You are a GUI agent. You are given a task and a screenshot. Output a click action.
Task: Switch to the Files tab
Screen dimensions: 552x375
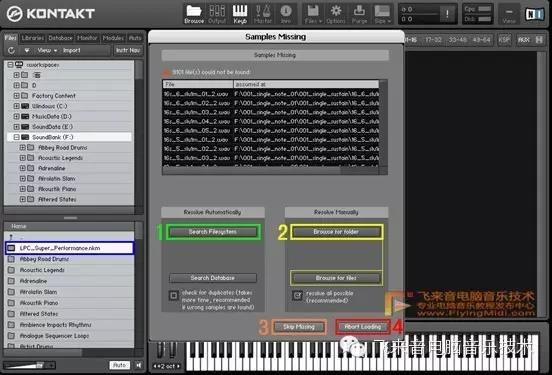(x=11, y=38)
